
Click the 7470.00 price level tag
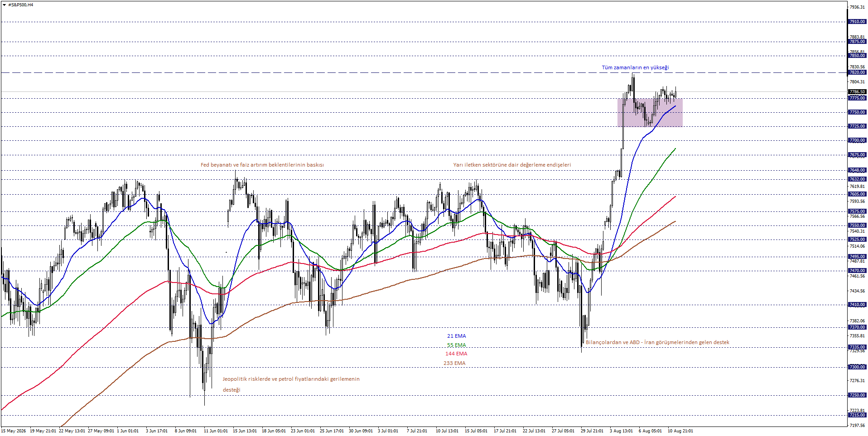[857, 271]
